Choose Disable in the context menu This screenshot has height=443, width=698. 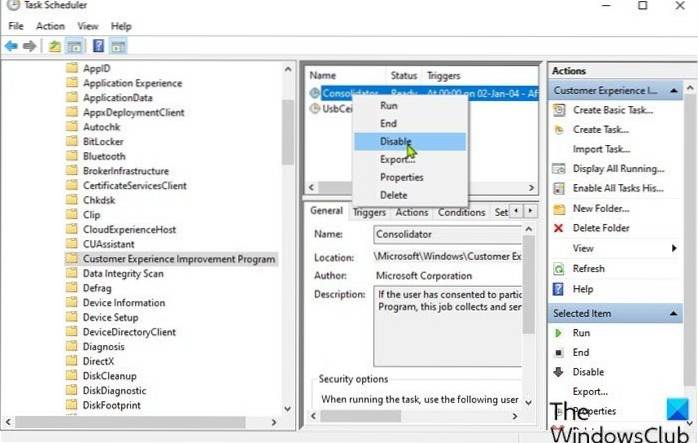click(410, 142)
